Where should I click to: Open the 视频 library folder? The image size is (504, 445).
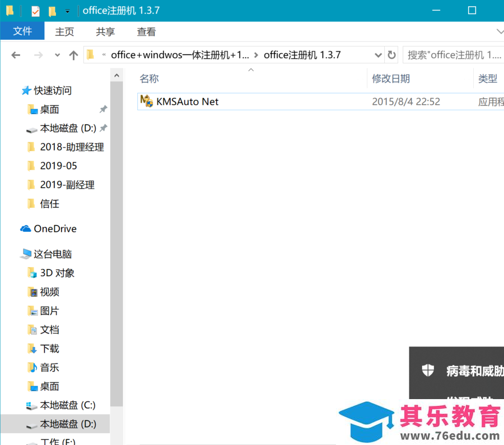49,292
